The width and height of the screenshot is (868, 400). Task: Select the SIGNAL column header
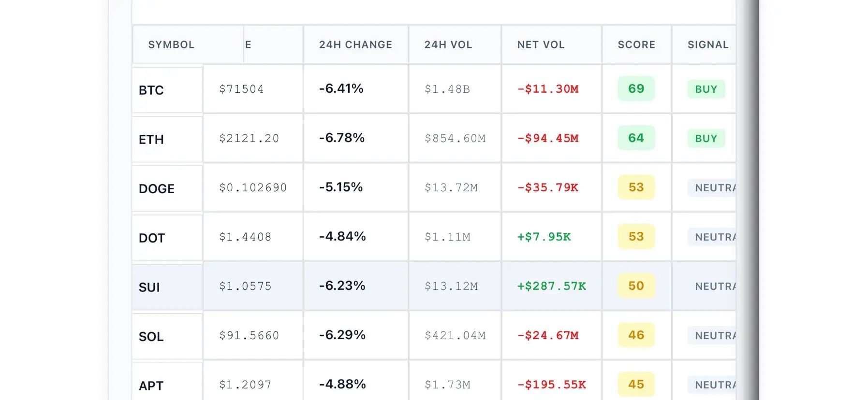[x=707, y=45]
